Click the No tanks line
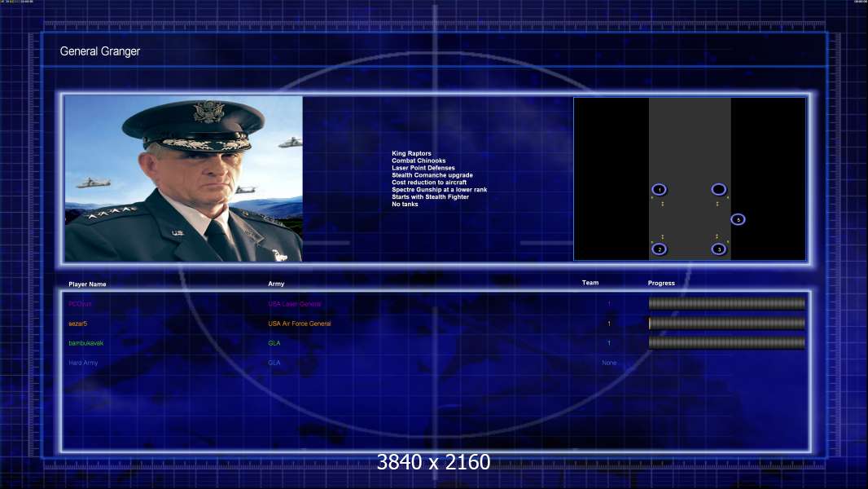The width and height of the screenshot is (868, 489). coord(406,205)
